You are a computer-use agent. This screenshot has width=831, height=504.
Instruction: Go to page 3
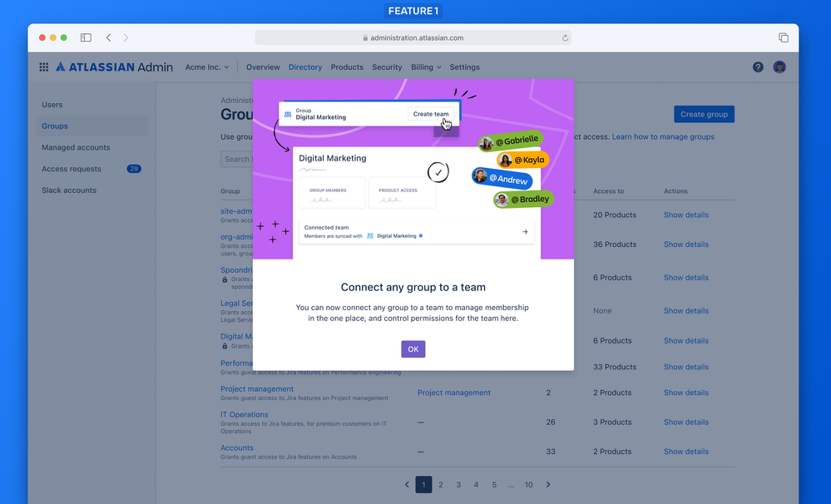[458, 484]
